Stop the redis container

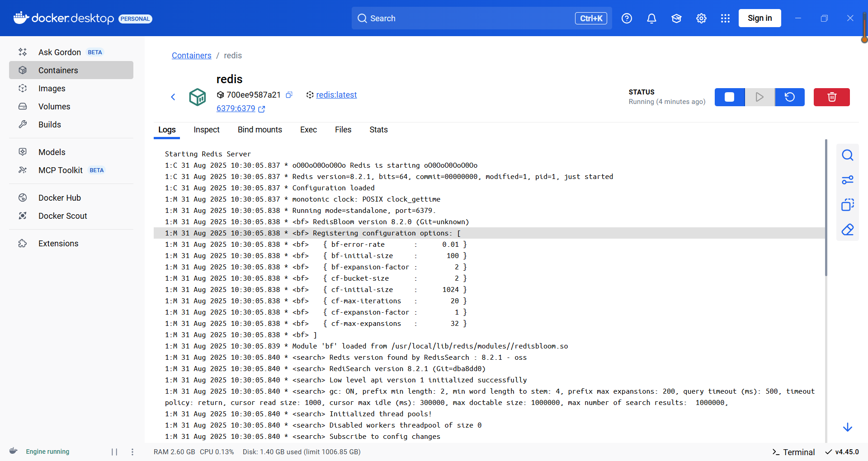point(729,97)
